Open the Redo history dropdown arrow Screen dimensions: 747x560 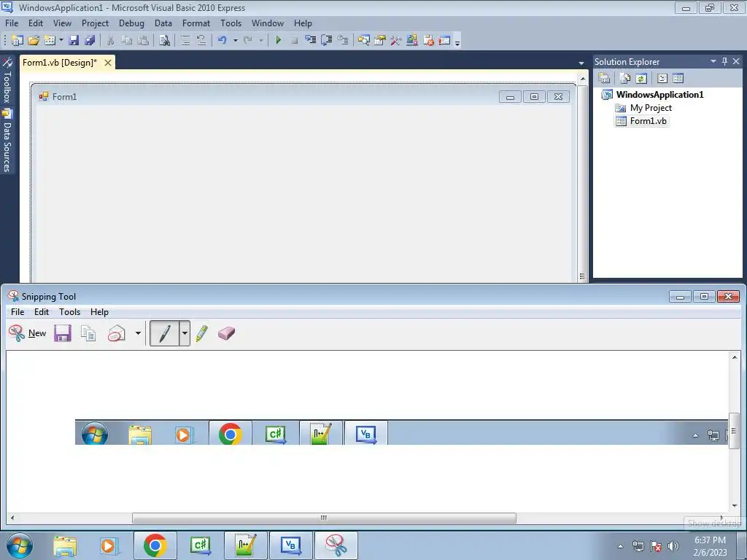pyautogui.click(x=260, y=41)
